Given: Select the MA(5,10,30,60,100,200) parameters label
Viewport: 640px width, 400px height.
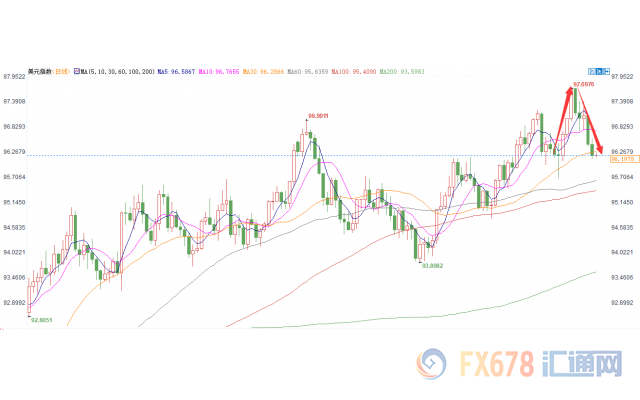Looking at the screenshot, I should coord(118,72).
